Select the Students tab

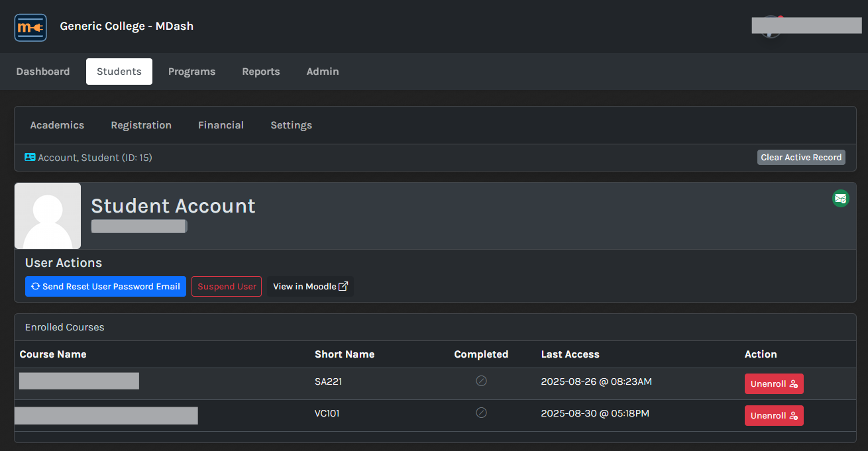pyautogui.click(x=119, y=72)
